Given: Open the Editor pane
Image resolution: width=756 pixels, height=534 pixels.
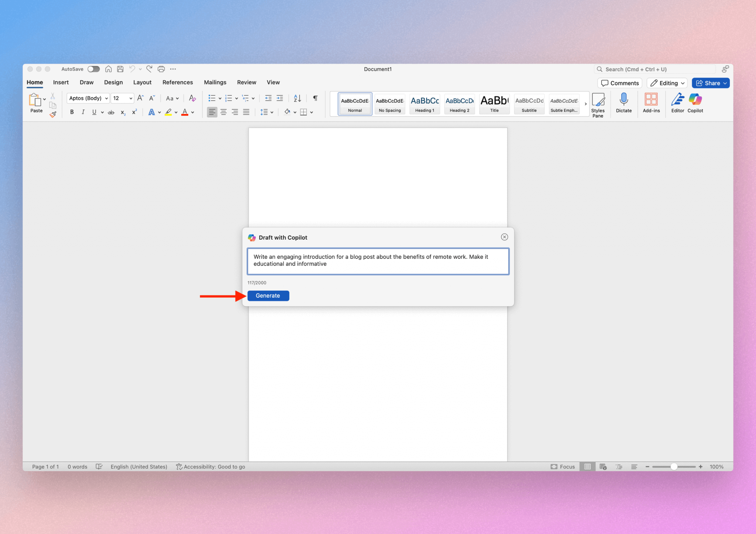Looking at the screenshot, I should 677,104.
